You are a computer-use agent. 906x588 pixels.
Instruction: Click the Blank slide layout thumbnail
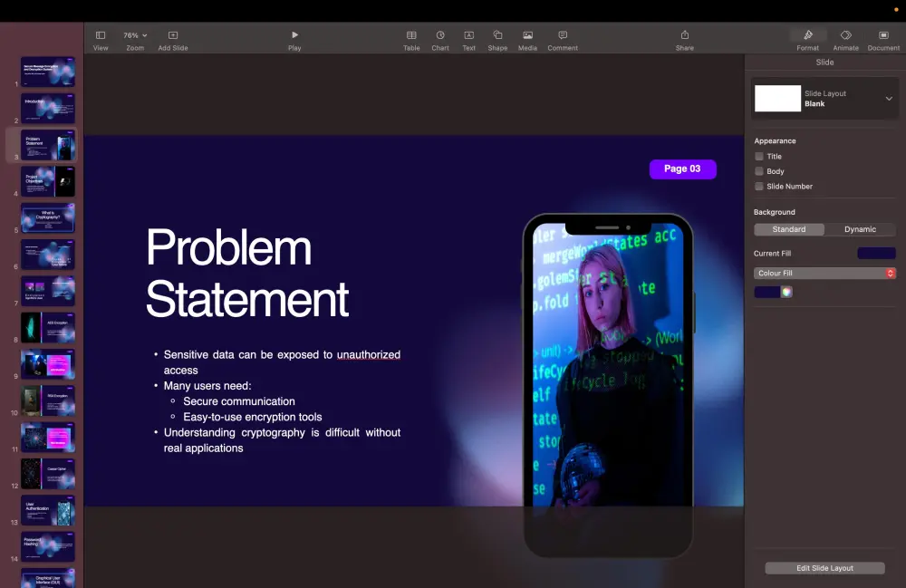tap(777, 98)
